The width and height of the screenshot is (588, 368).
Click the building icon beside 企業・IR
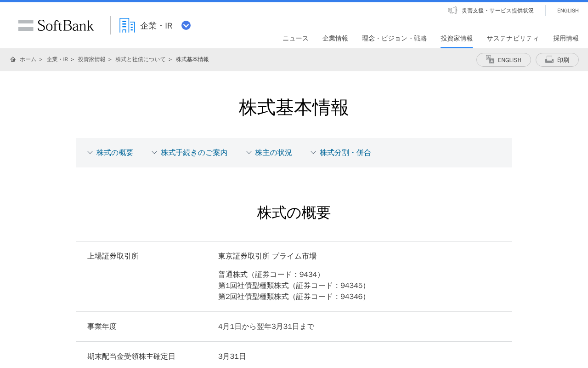[127, 25]
